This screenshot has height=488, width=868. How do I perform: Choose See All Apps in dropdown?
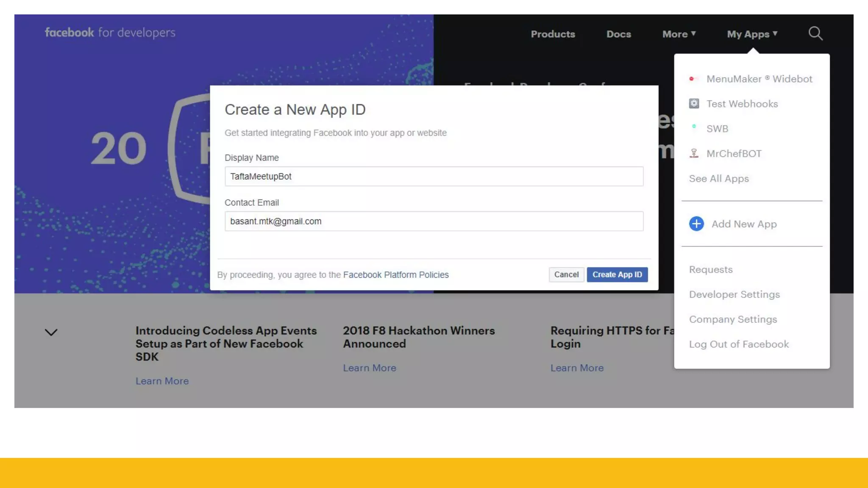(x=719, y=179)
